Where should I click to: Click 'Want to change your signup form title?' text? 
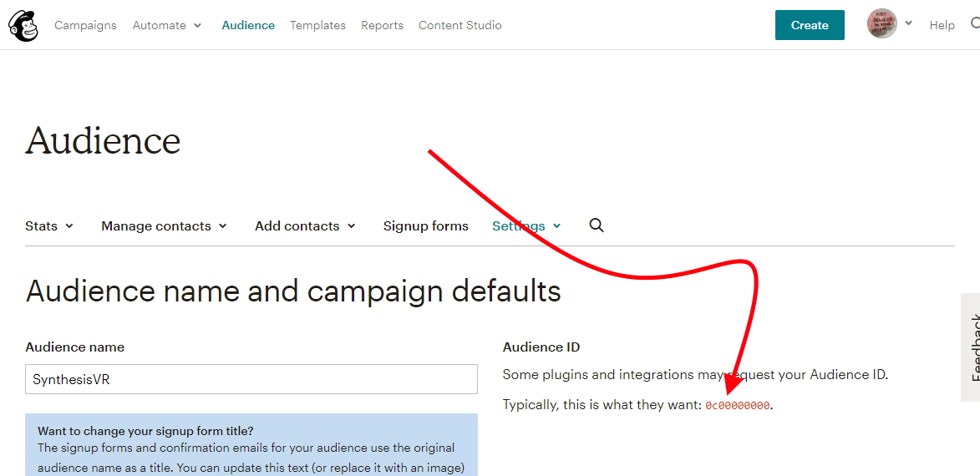(145, 431)
